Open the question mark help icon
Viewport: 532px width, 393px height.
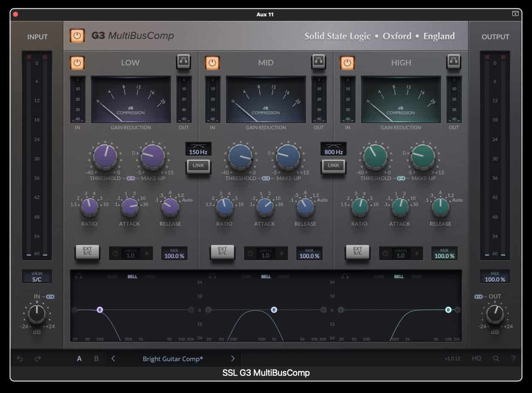click(513, 359)
